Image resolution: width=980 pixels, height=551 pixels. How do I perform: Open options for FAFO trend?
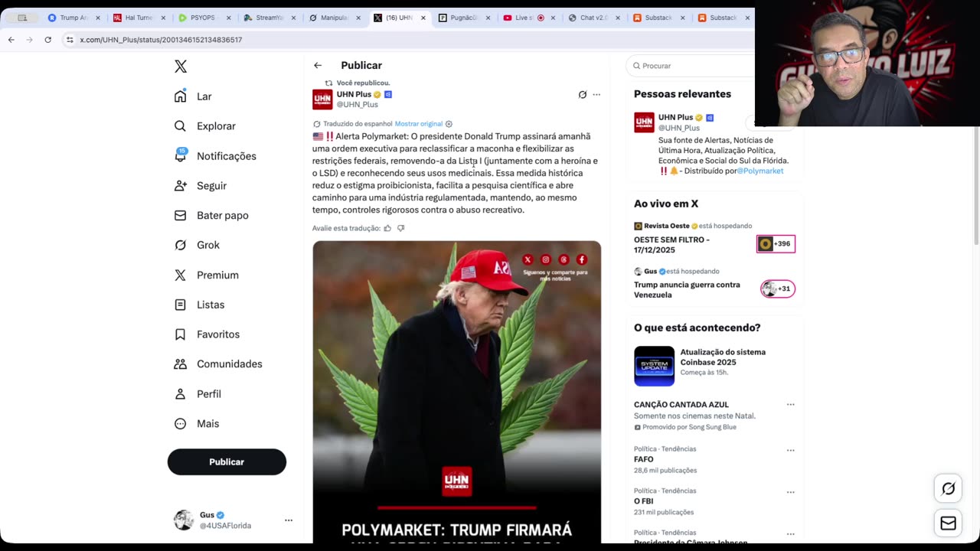[790, 450]
